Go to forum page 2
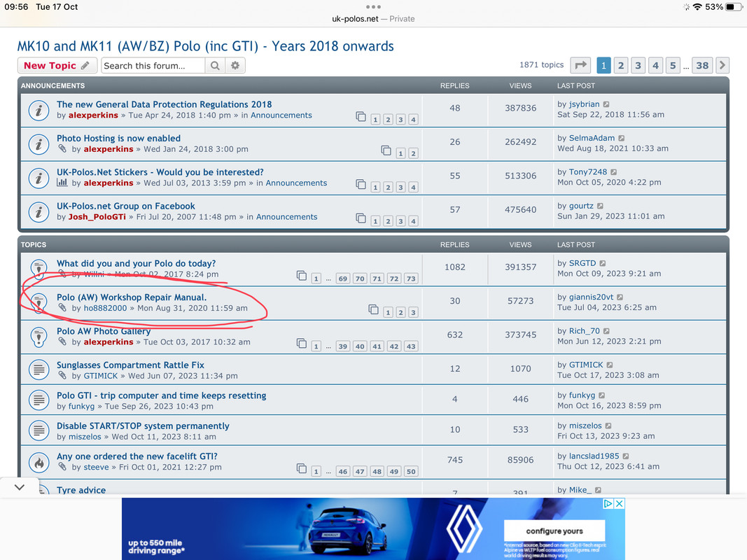This screenshot has height=560, width=747. click(621, 65)
